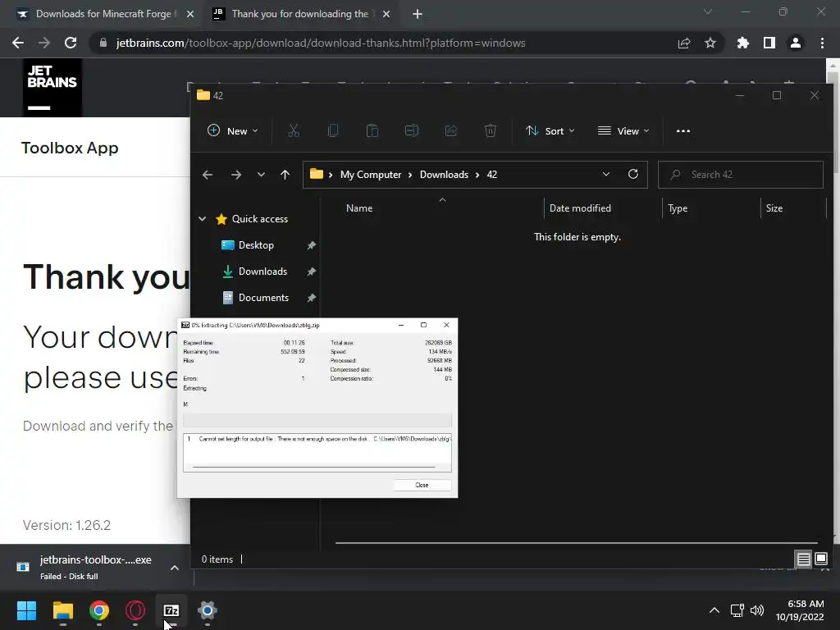Sort by the Name column header
840x630 pixels.
[359, 208]
